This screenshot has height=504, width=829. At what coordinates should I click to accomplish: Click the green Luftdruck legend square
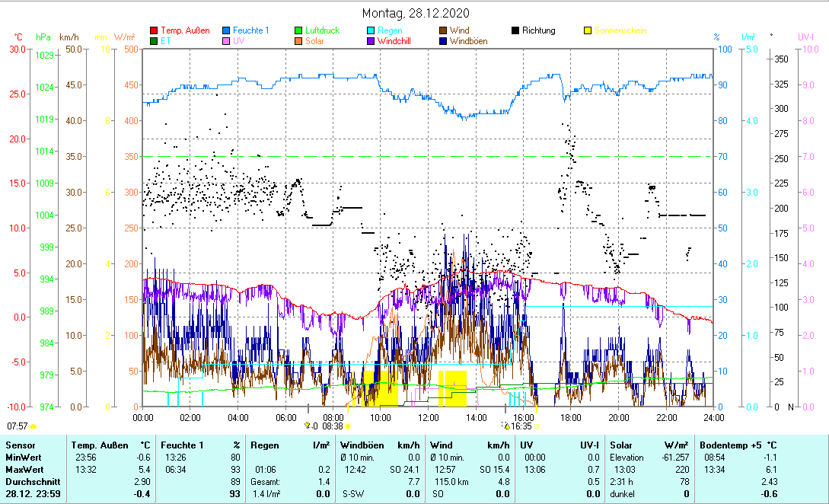coord(298,31)
